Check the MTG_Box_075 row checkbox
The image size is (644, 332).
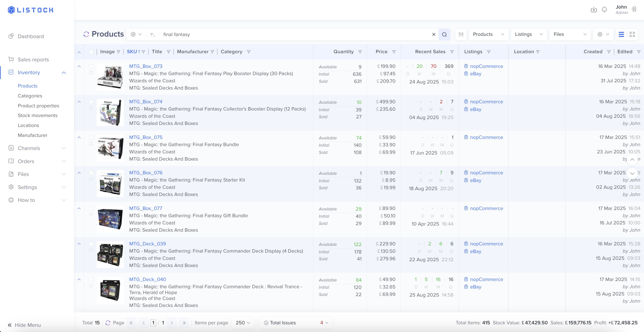pyautogui.click(x=91, y=137)
